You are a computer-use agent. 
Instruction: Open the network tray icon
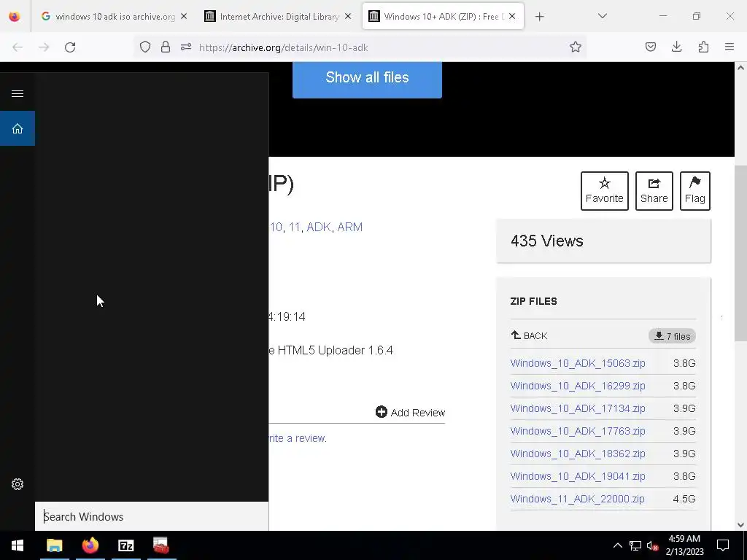click(635, 545)
